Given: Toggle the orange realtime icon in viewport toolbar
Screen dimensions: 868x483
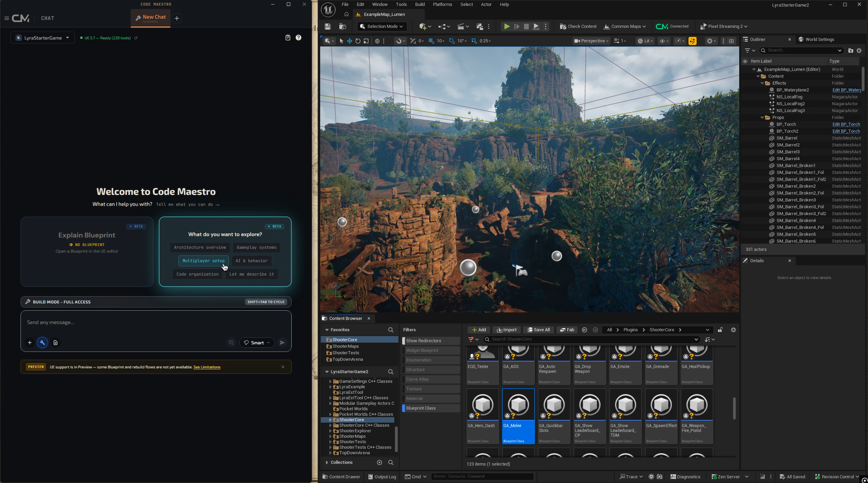Looking at the screenshot, I should 692,41.
